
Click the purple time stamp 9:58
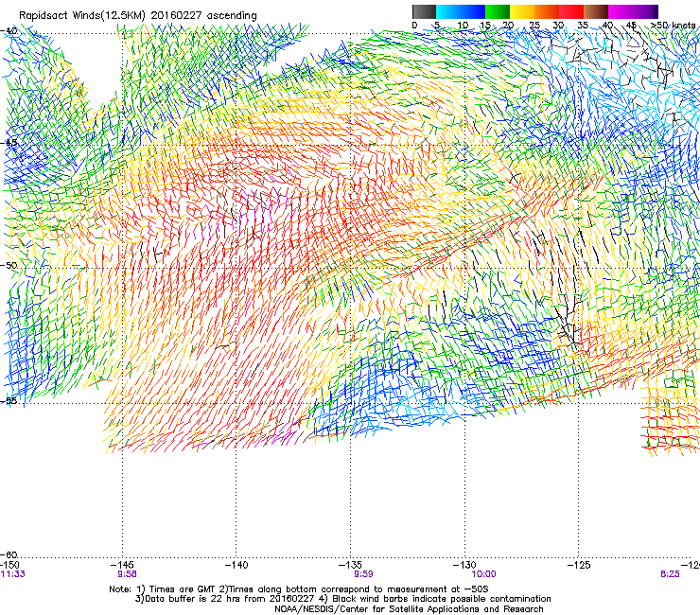point(128,574)
